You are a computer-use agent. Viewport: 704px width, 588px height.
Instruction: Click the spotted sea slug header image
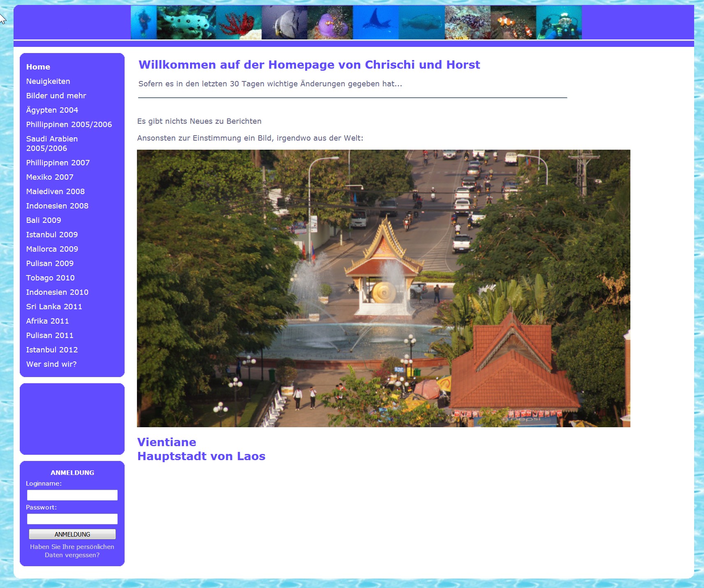(186, 23)
